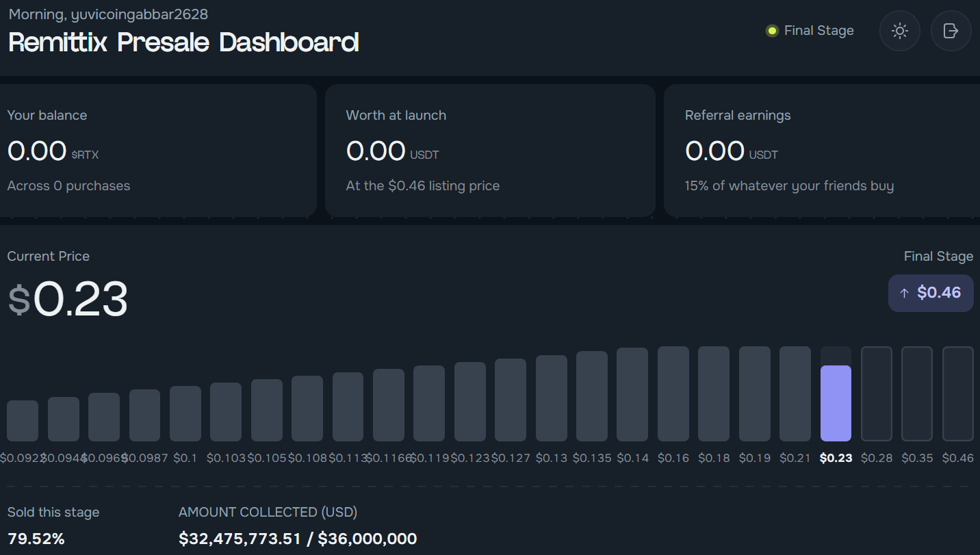
Task: Click the 'Sold this stage' label
Action: [53, 513]
